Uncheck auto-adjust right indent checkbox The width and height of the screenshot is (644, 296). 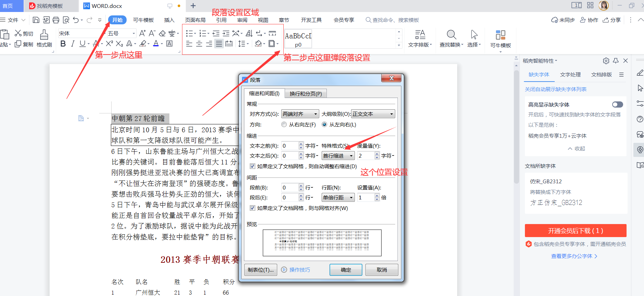(x=253, y=166)
